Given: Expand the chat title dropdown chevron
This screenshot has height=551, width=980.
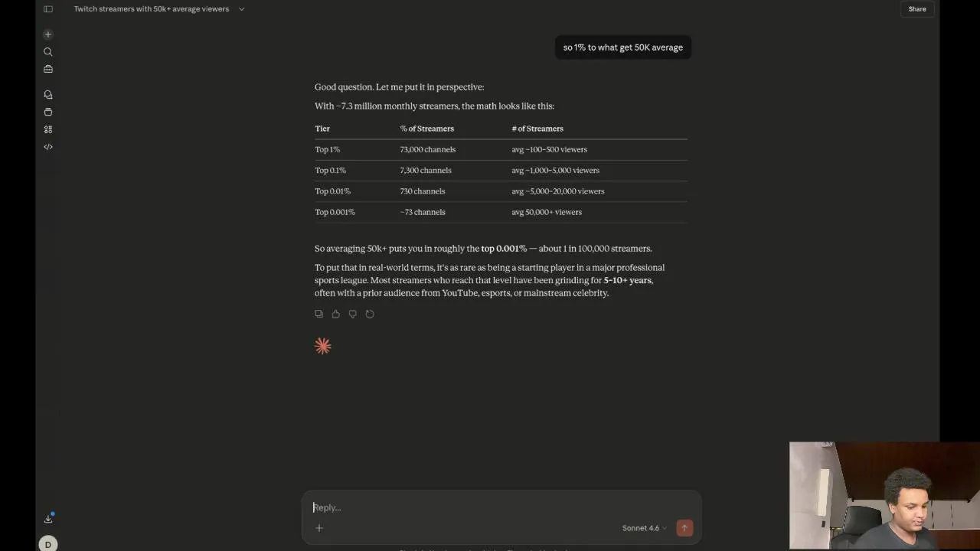Looking at the screenshot, I should [x=241, y=9].
